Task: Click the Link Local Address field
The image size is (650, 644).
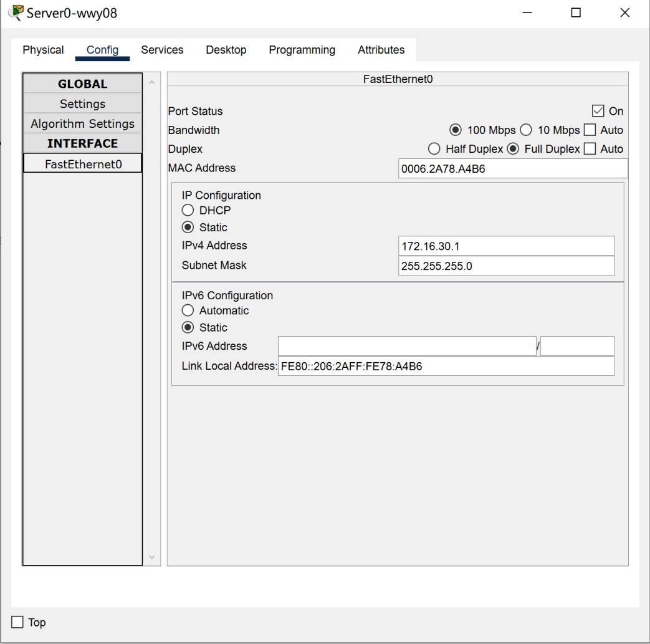Action: (x=446, y=366)
